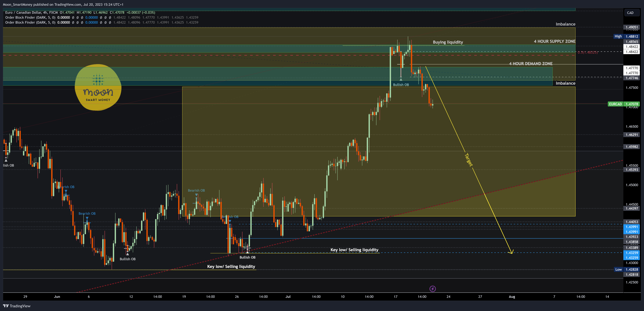
Task: Click the 'Imbalance' label above the supply zone
Action: pyautogui.click(x=566, y=24)
